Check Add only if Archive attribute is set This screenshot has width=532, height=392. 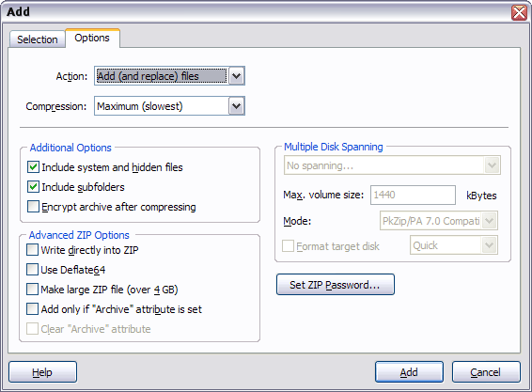pyautogui.click(x=32, y=309)
